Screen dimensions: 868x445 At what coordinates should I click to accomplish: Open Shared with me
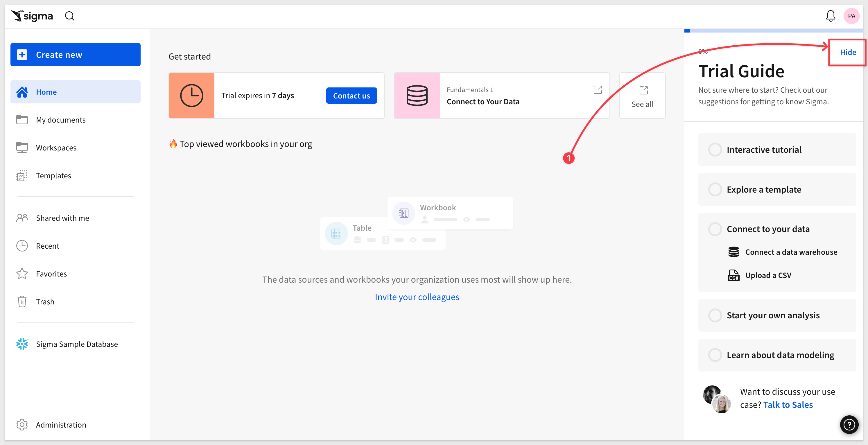coord(76,218)
